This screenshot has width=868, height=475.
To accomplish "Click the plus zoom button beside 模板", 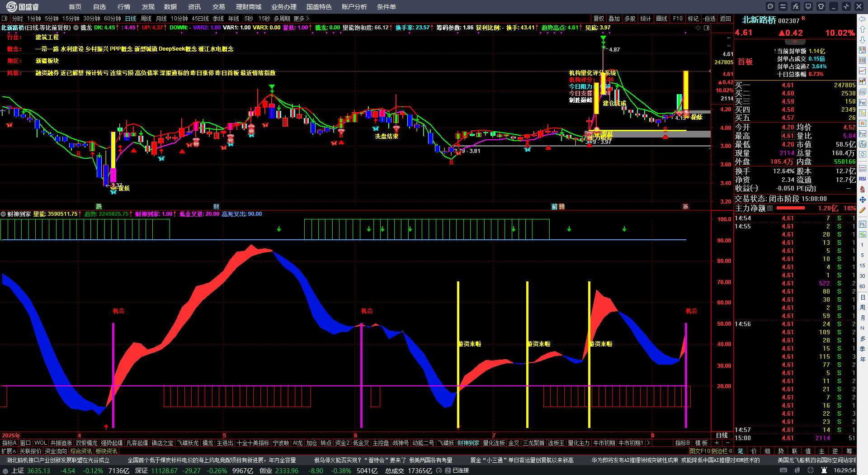I will pyautogui.click(x=717, y=443).
